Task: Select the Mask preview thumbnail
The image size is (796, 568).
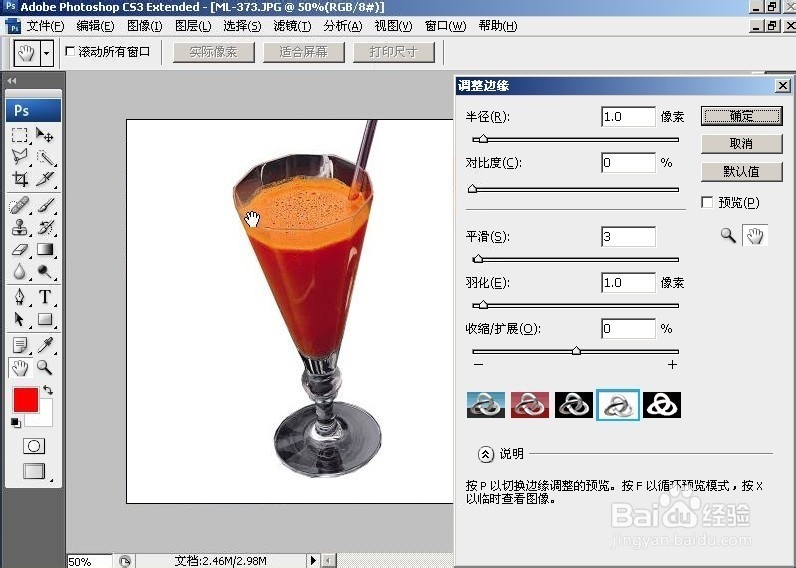Action: point(661,405)
